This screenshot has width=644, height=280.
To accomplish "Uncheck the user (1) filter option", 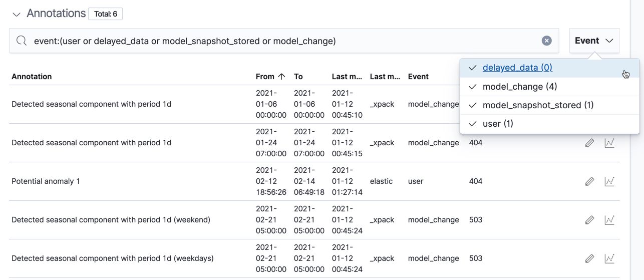I will coord(497,124).
